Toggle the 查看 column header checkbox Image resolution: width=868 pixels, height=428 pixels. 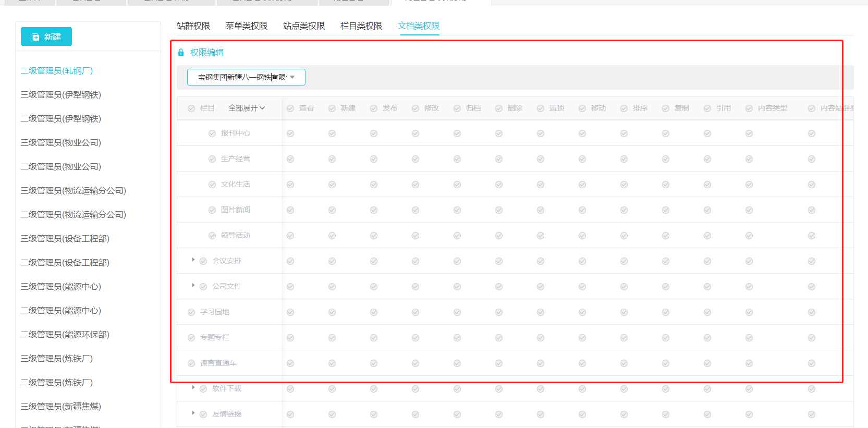click(290, 108)
